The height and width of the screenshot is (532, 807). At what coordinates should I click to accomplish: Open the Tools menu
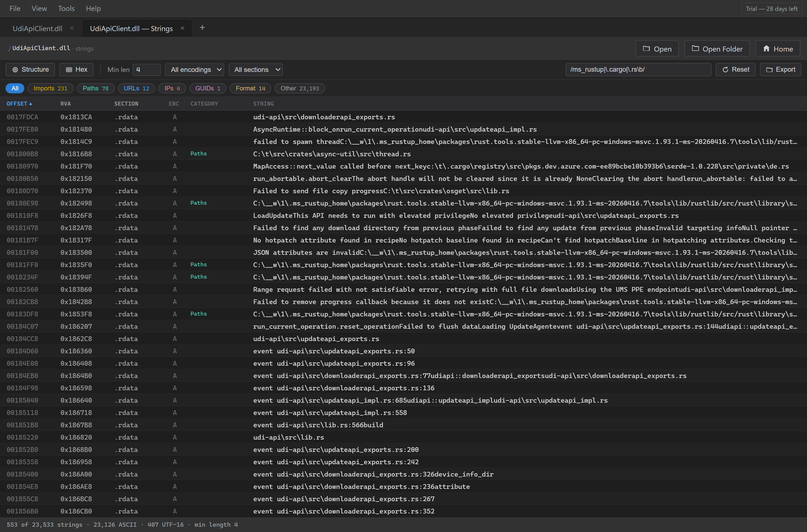(x=66, y=8)
